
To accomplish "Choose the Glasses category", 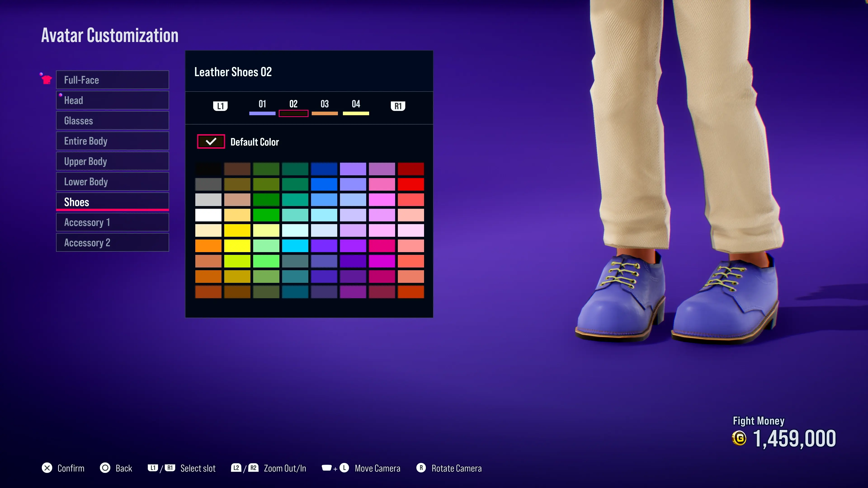I will click(x=112, y=121).
